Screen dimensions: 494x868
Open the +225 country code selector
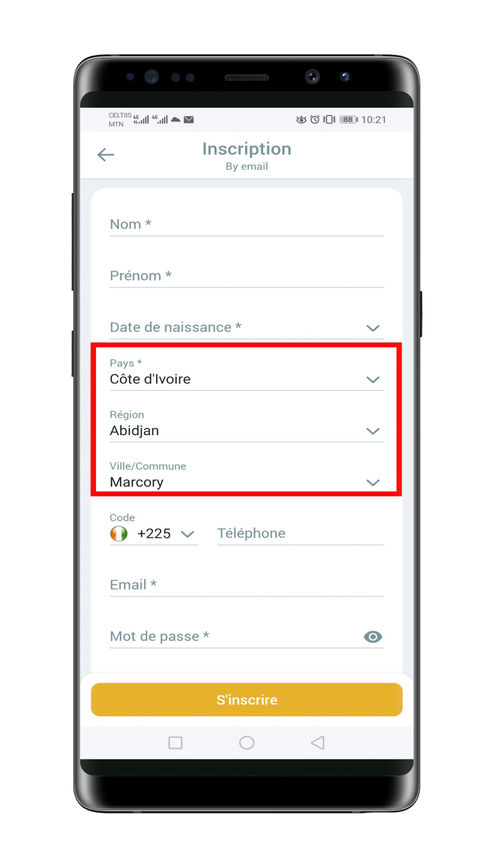154,533
